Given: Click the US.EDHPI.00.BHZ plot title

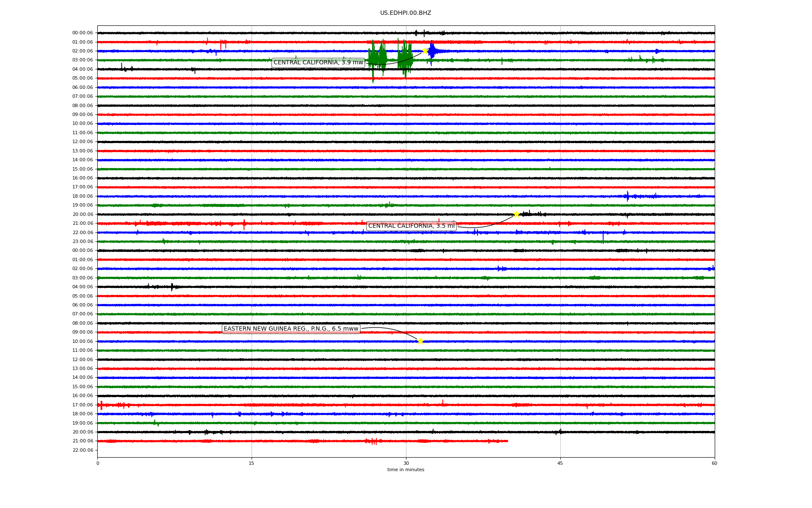Looking at the screenshot, I should 406,13.
